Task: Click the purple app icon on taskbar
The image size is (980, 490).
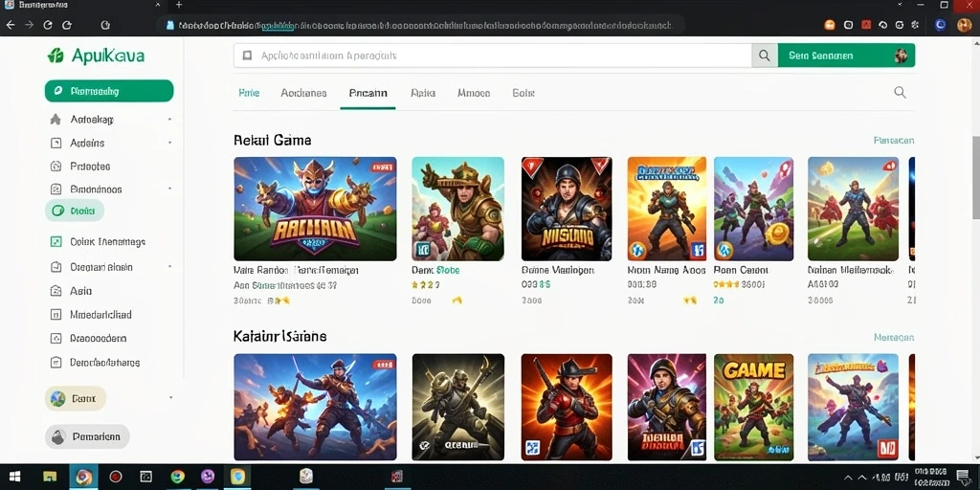Action: tap(208, 477)
